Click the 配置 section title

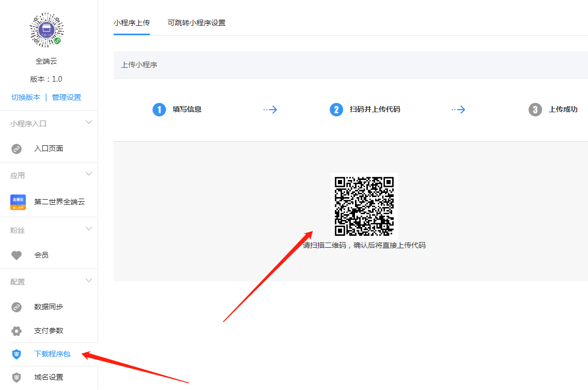[17, 282]
